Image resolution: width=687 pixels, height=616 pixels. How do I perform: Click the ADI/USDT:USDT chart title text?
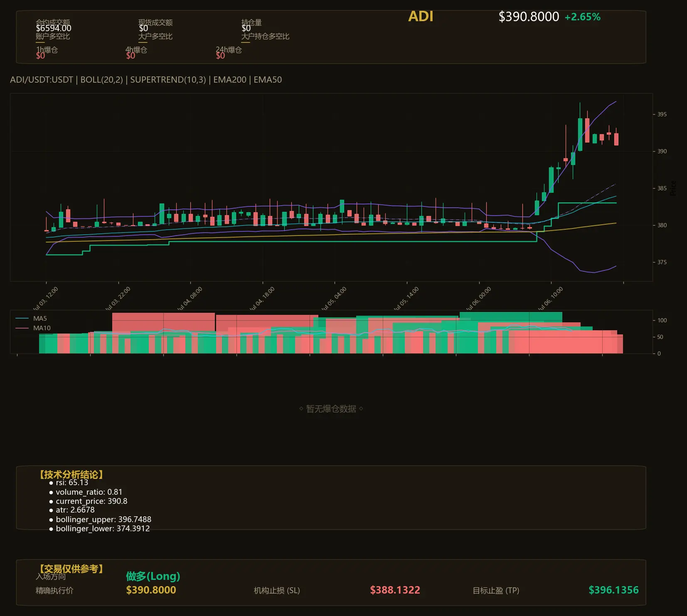point(42,80)
